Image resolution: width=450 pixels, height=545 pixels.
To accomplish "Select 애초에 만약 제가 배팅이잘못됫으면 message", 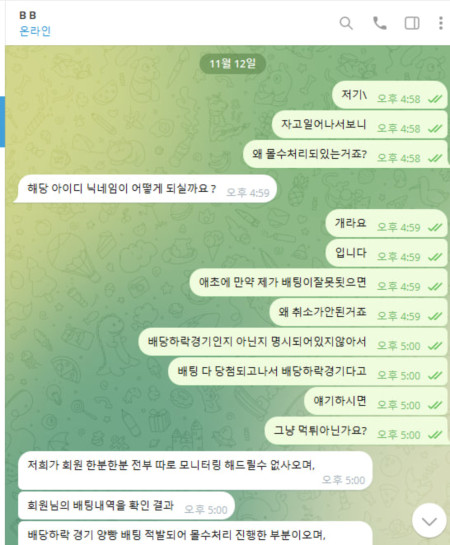I will [x=318, y=282].
